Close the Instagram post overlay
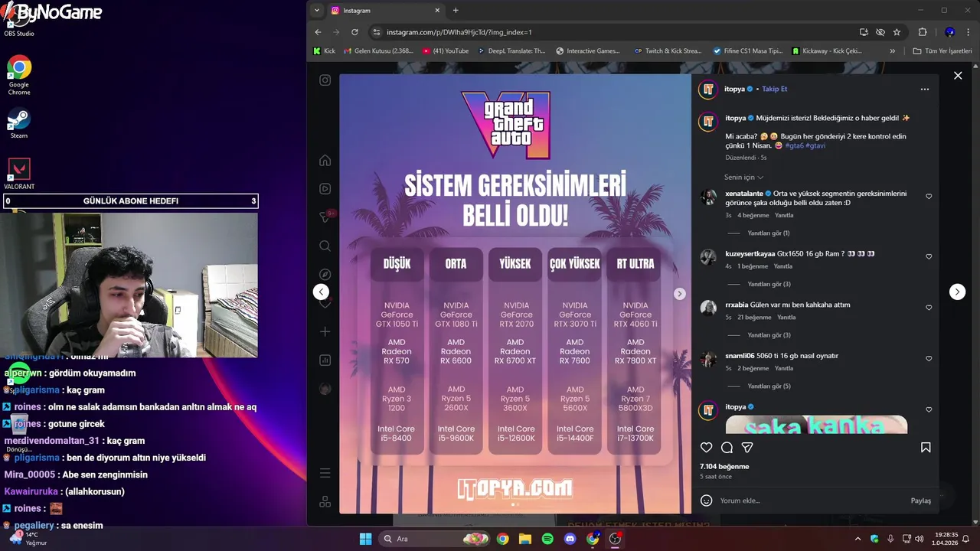 (958, 75)
